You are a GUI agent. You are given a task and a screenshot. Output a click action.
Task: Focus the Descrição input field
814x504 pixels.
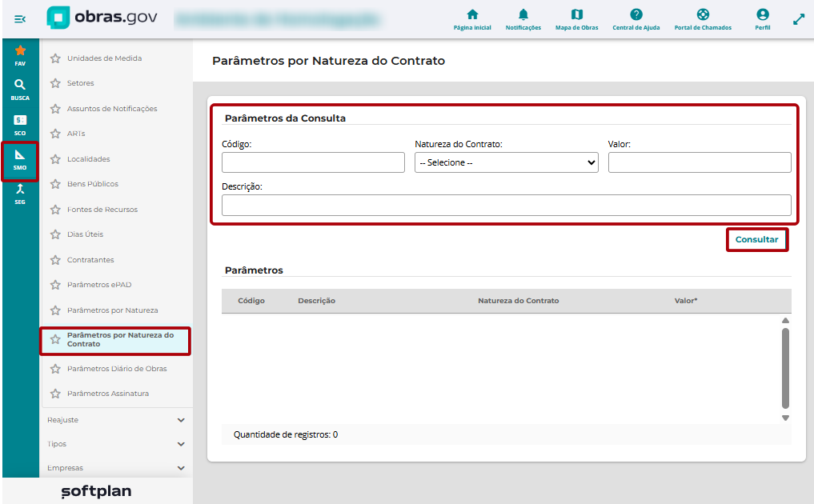click(506, 205)
